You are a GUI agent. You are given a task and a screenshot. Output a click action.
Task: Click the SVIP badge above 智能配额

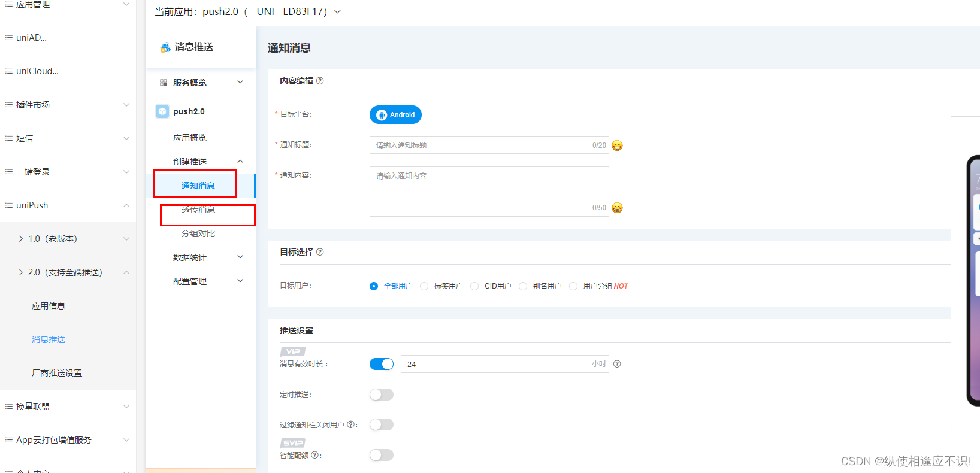point(293,443)
